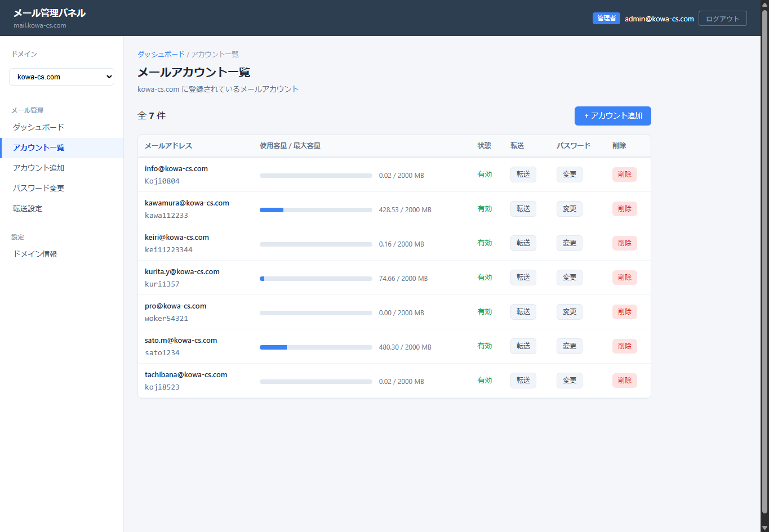Open ダッシュボード in the sidebar
The height and width of the screenshot is (532, 769).
pos(38,127)
